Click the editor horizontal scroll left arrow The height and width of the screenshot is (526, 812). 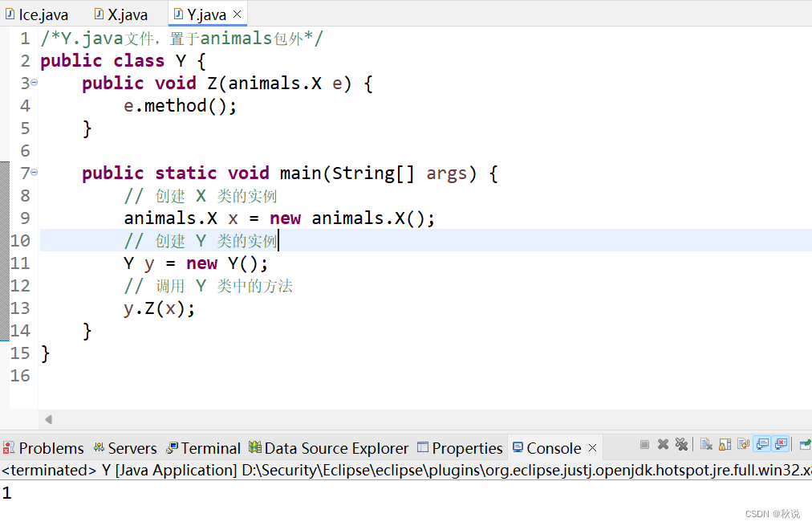[x=49, y=419]
